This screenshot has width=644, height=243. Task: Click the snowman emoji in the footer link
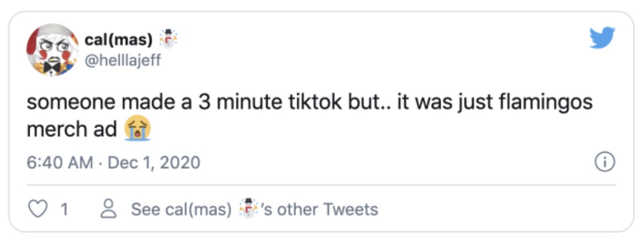tap(249, 208)
